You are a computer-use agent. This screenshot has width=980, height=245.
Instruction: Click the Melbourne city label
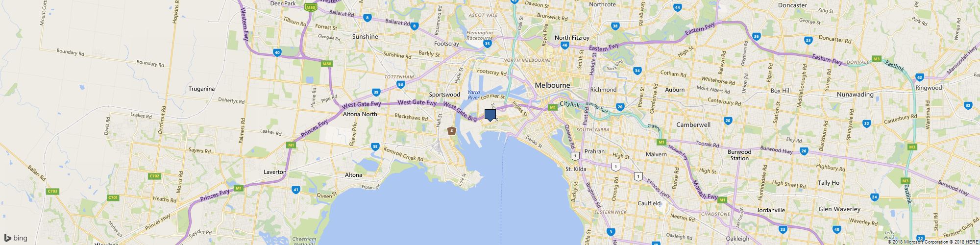pyautogui.click(x=553, y=85)
